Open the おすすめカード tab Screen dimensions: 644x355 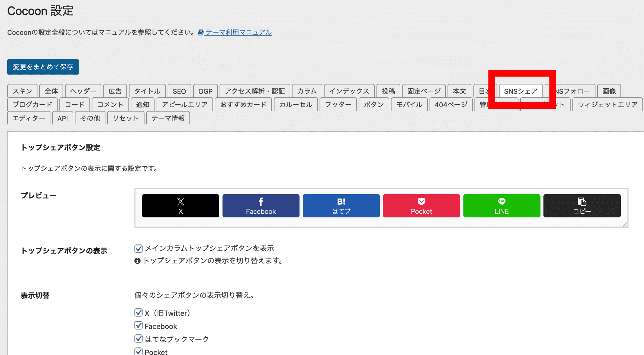[x=243, y=105]
